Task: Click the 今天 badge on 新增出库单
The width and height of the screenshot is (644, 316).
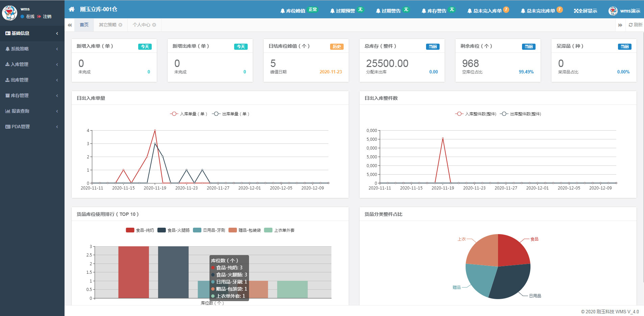Action: 241,46
